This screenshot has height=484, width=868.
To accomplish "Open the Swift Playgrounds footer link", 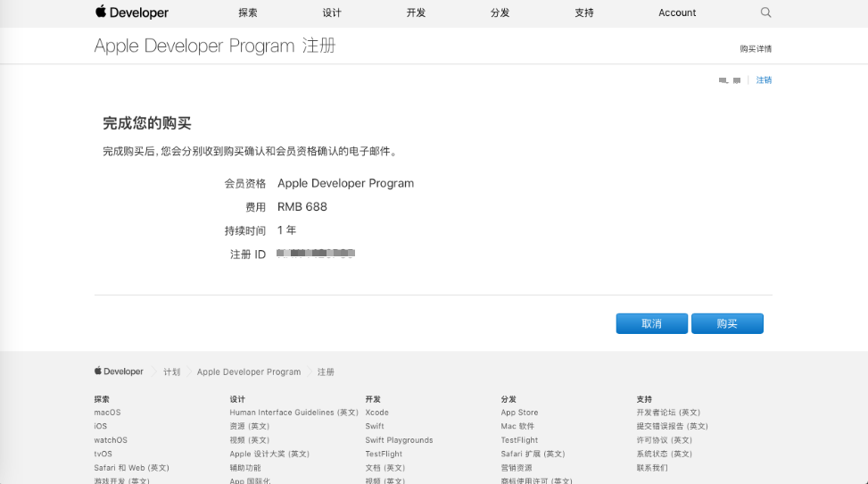I will coord(399,440).
